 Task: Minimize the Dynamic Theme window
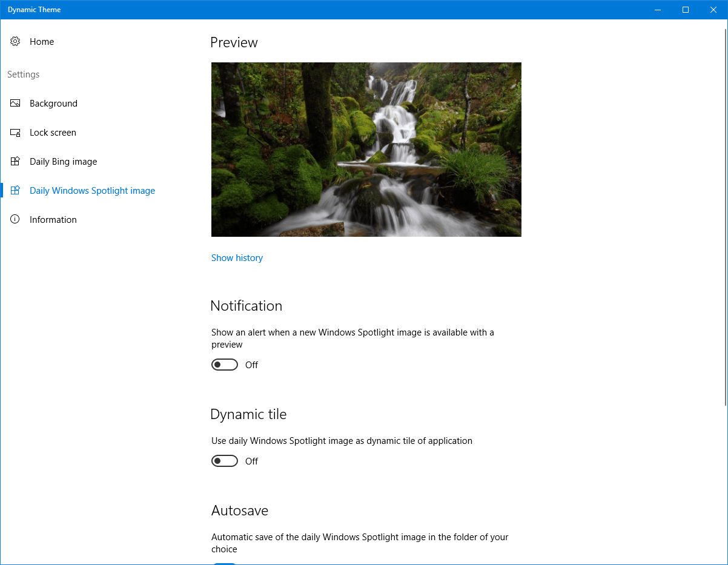tap(658, 10)
